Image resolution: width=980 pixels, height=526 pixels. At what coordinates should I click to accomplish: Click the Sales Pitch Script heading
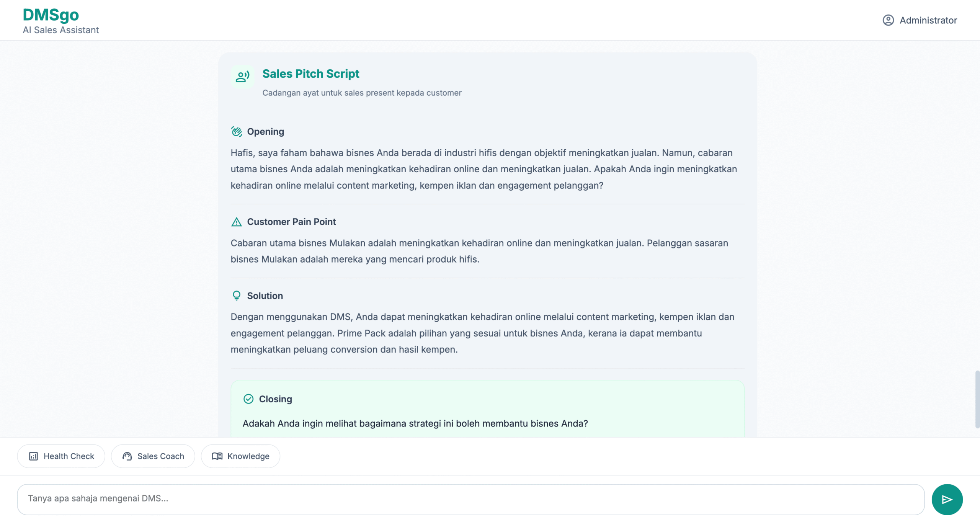click(311, 74)
